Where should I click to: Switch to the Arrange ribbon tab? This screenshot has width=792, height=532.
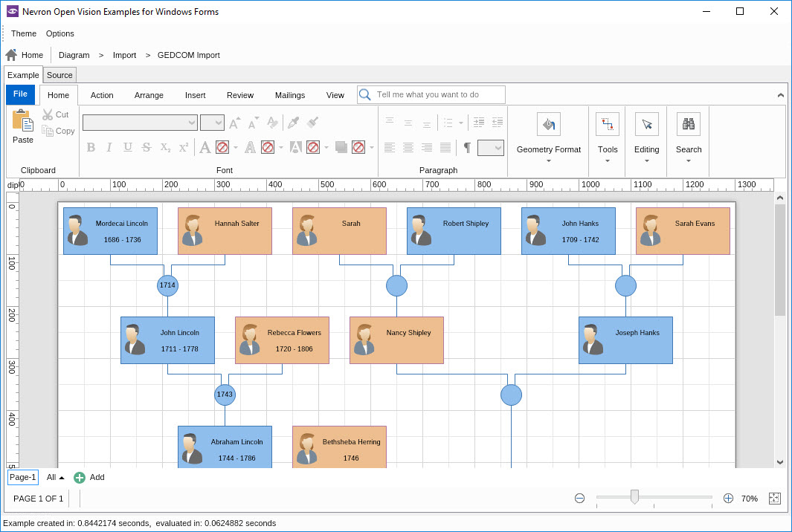pos(149,95)
